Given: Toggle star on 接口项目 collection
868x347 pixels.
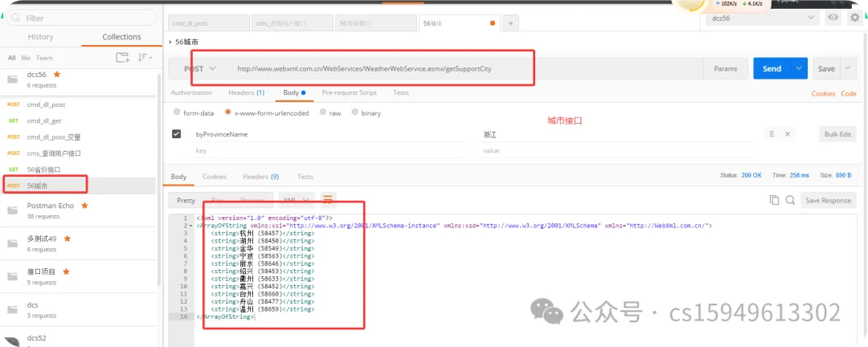Looking at the screenshot, I should (66, 271).
